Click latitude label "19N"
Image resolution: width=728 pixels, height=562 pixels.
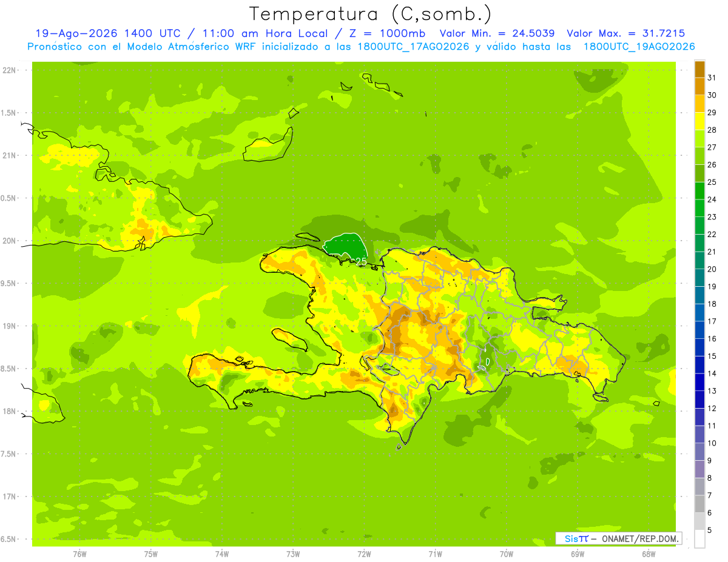[9, 326]
